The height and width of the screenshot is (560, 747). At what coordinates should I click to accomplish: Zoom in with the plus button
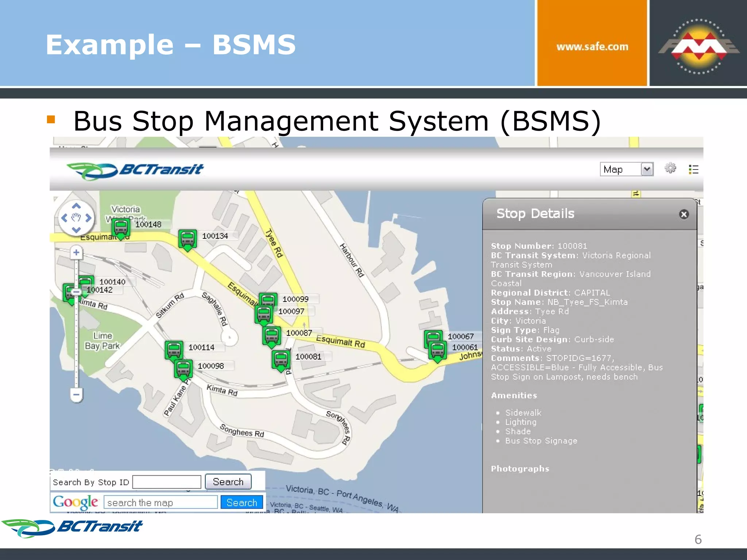tap(76, 252)
